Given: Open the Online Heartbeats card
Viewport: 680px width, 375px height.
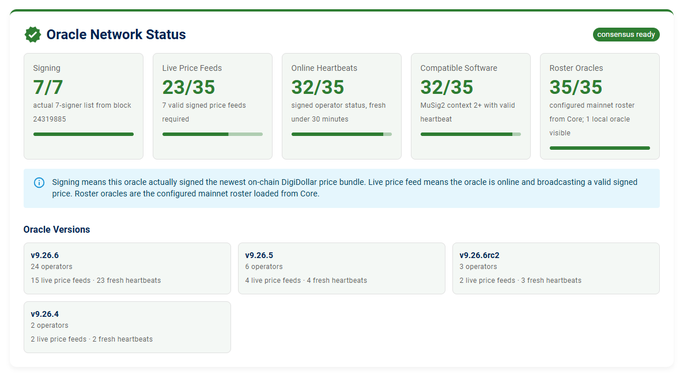Looking at the screenshot, I should click(341, 106).
